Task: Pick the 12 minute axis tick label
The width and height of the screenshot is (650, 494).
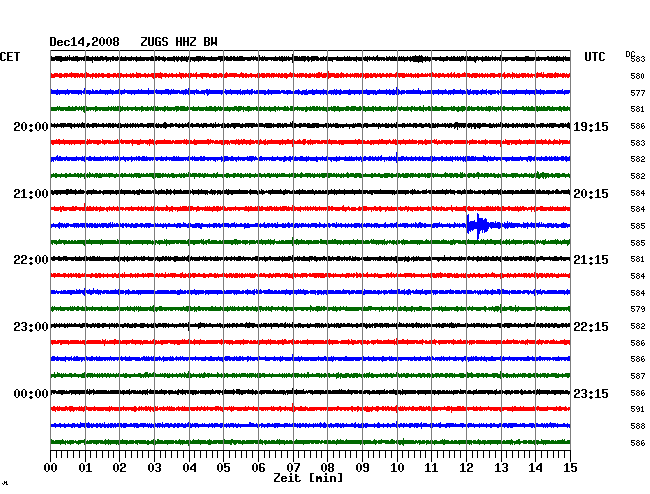Action: click(466, 467)
